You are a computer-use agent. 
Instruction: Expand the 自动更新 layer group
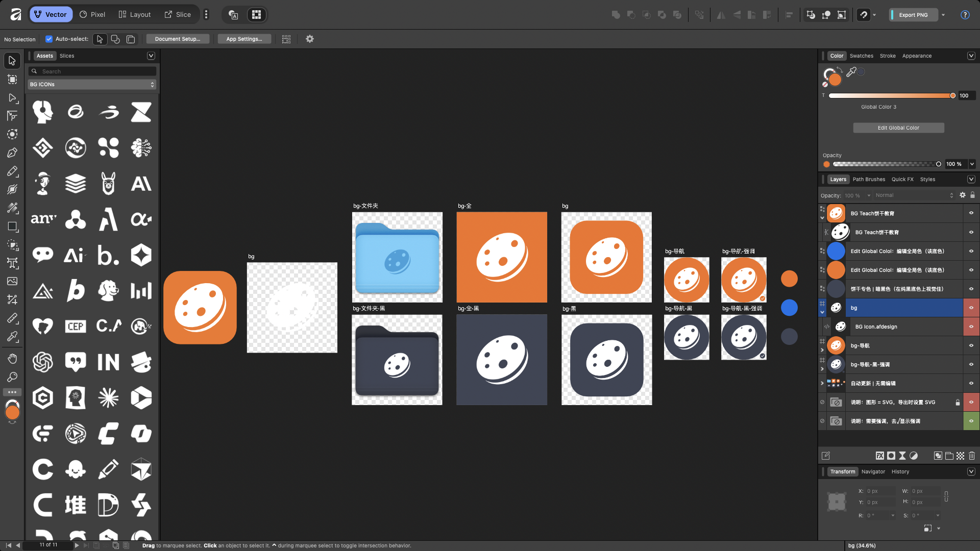[x=822, y=383]
